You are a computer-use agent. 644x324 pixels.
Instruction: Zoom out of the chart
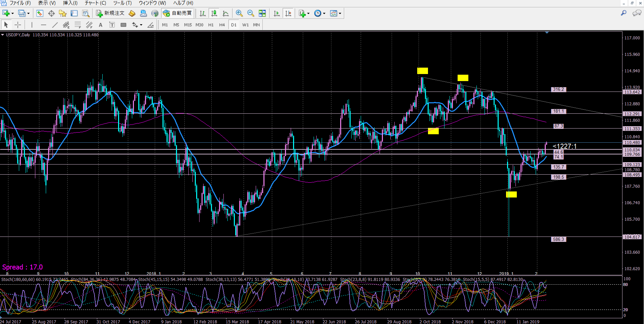click(x=251, y=13)
